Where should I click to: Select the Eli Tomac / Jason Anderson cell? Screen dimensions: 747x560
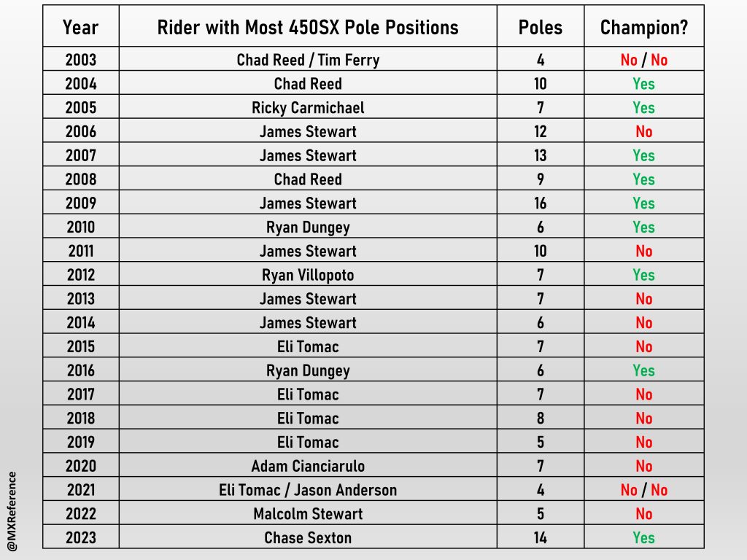[x=308, y=490]
